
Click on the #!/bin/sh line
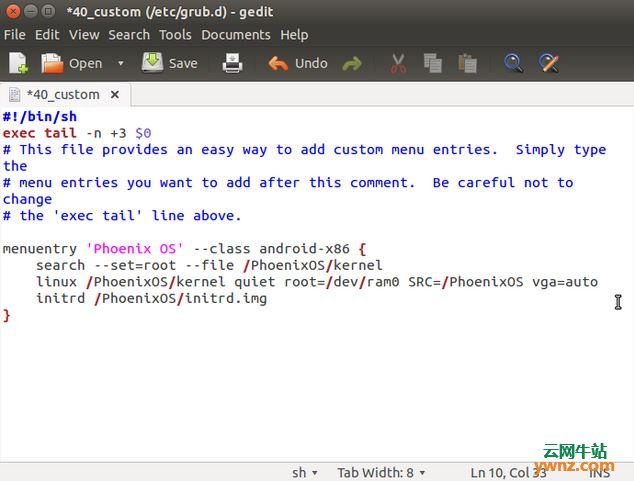pos(40,117)
